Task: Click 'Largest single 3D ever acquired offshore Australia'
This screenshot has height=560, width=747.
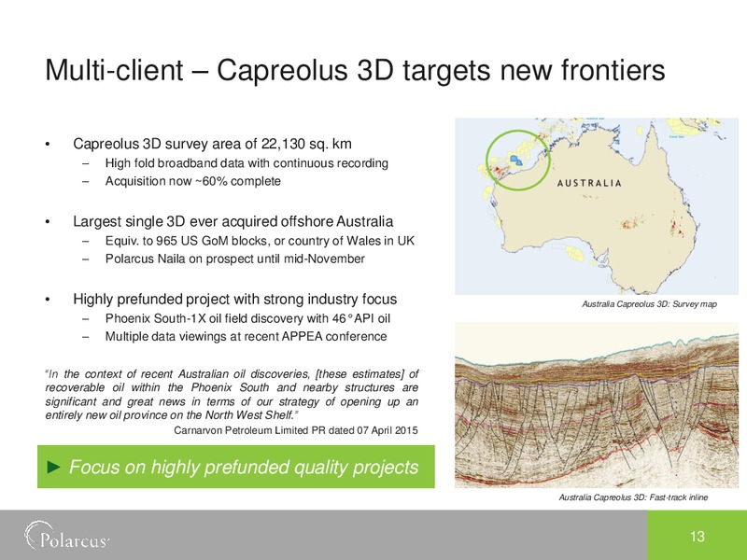Action: point(233,221)
